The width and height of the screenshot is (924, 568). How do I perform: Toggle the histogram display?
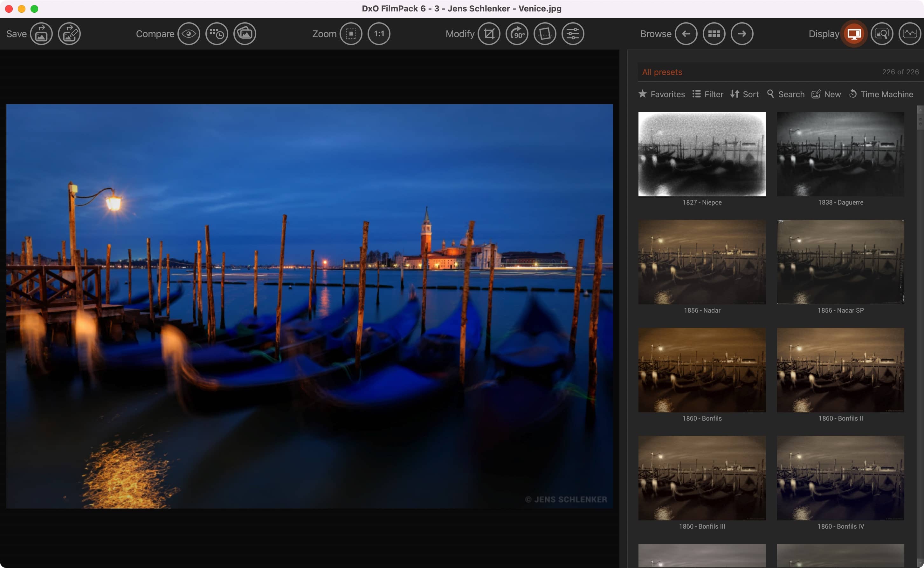point(910,34)
